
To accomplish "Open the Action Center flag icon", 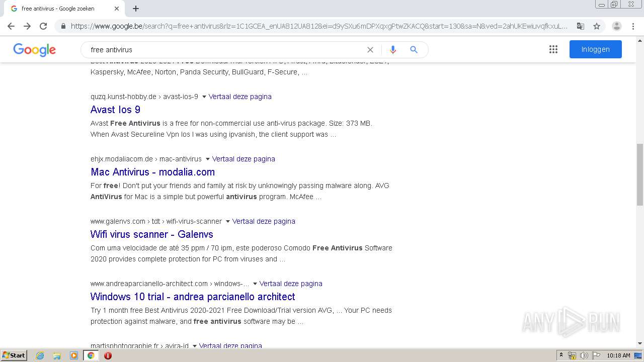I will click(x=595, y=355).
